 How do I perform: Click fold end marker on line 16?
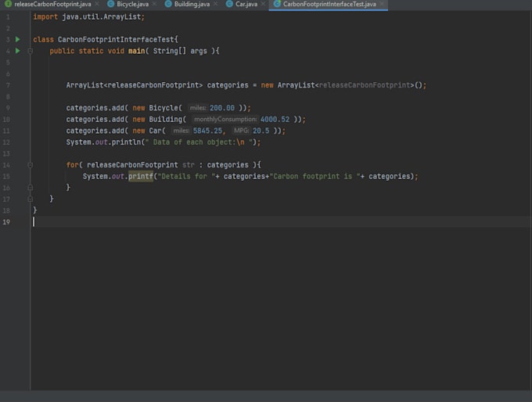point(31,187)
